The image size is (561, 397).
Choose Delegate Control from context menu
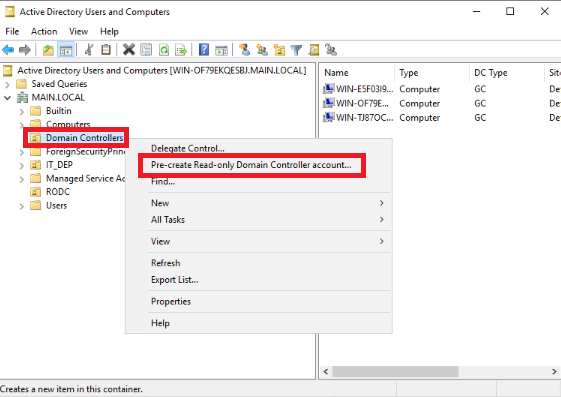pyautogui.click(x=187, y=148)
